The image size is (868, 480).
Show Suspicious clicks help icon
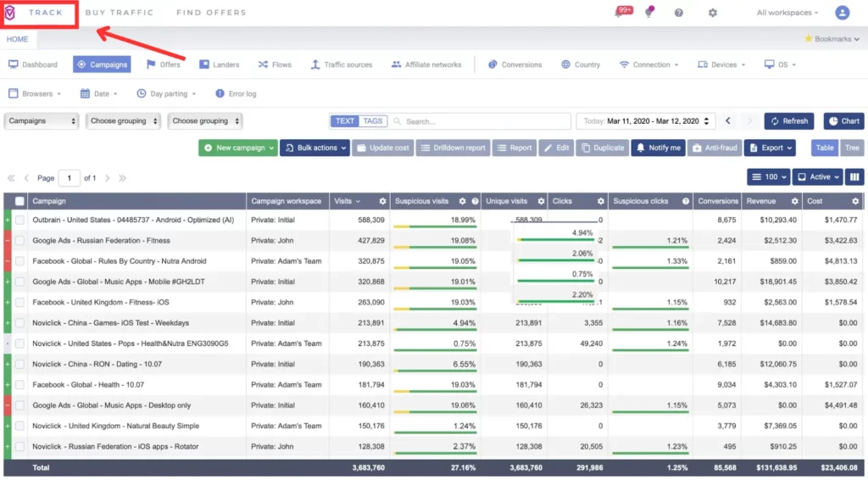pyautogui.click(x=686, y=201)
